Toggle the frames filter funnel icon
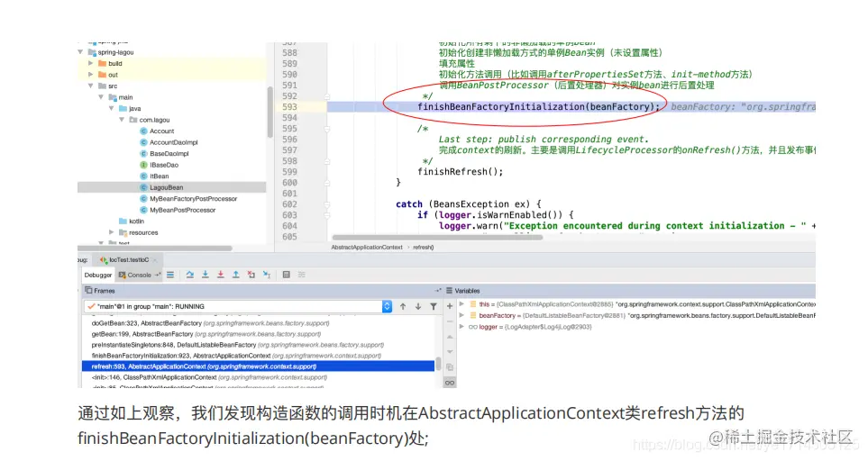868x461 pixels. (434, 306)
